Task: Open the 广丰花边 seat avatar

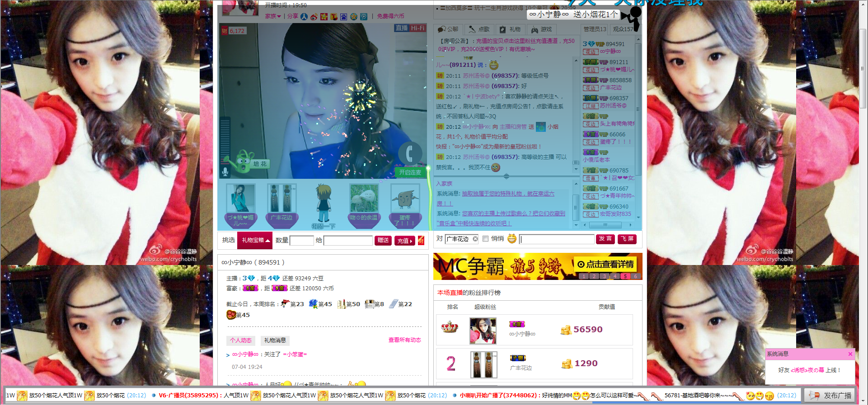Action: (282, 198)
